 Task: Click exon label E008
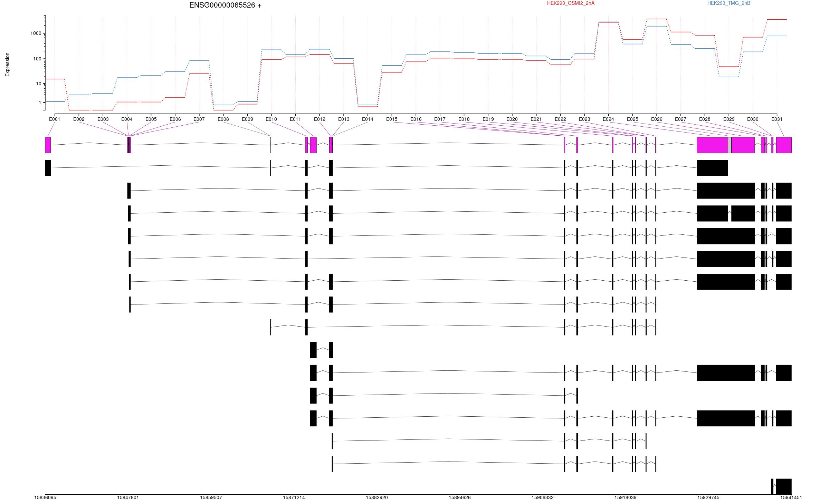223,119
